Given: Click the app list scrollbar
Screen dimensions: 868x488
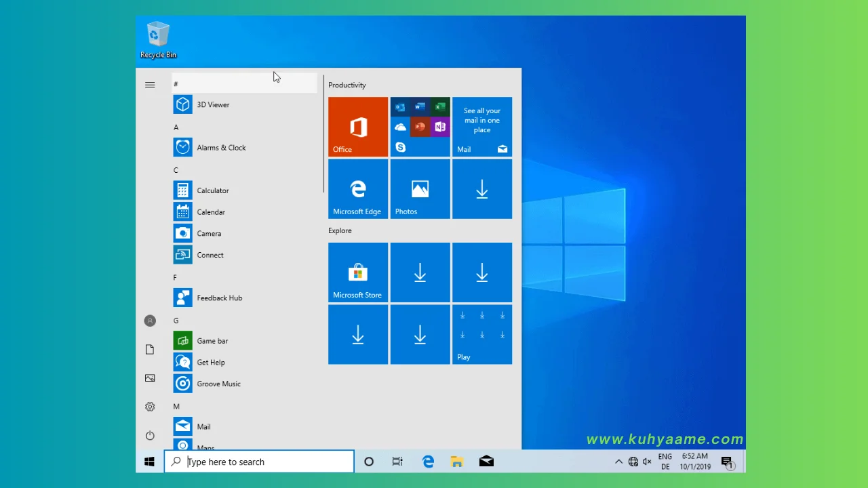Looking at the screenshot, I should (x=323, y=134).
